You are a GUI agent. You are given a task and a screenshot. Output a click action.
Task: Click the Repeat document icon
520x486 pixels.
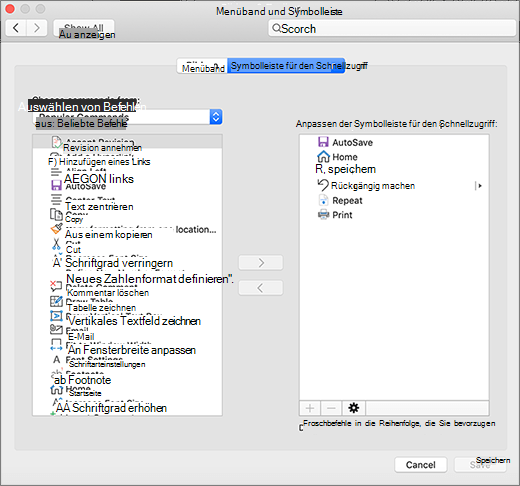coord(323,200)
